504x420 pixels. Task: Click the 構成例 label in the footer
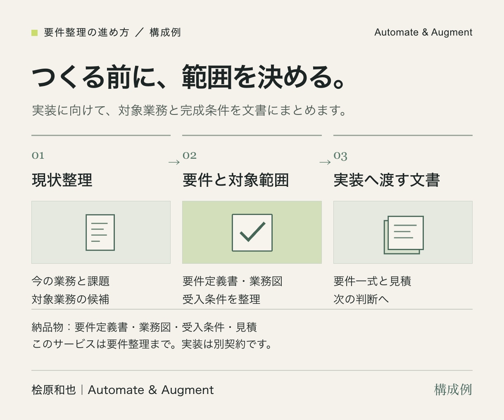pos(453,389)
